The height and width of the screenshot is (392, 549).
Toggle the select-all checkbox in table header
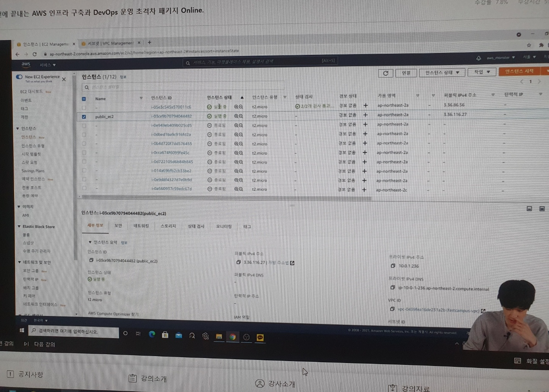pyautogui.click(x=84, y=99)
